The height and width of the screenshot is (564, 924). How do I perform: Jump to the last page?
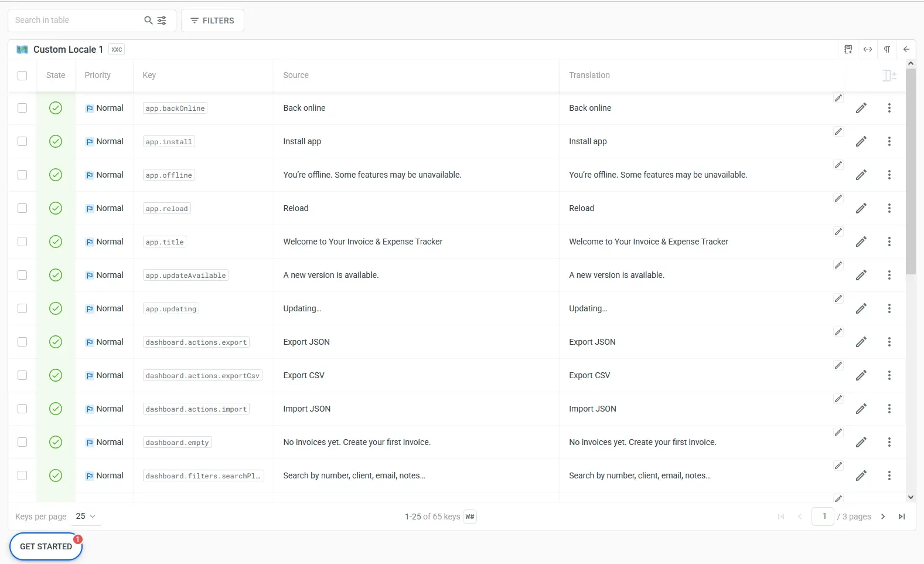[x=902, y=517]
